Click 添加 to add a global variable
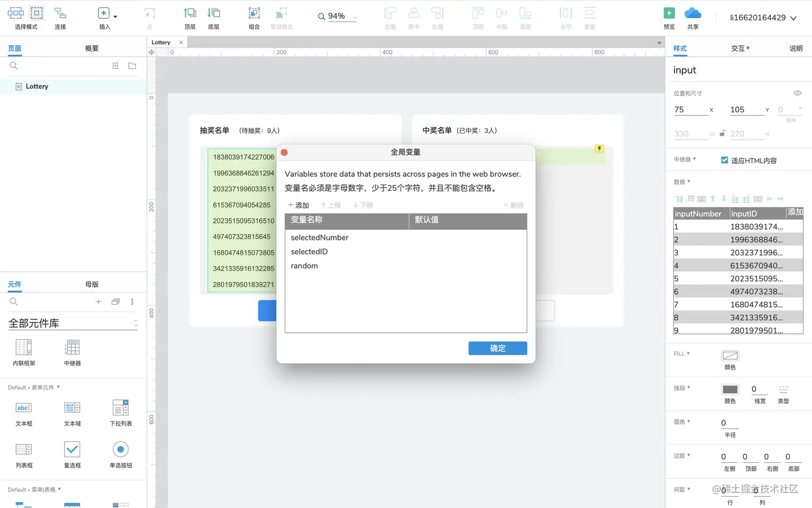Image resolution: width=812 pixels, height=508 pixels. click(x=299, y=205)
